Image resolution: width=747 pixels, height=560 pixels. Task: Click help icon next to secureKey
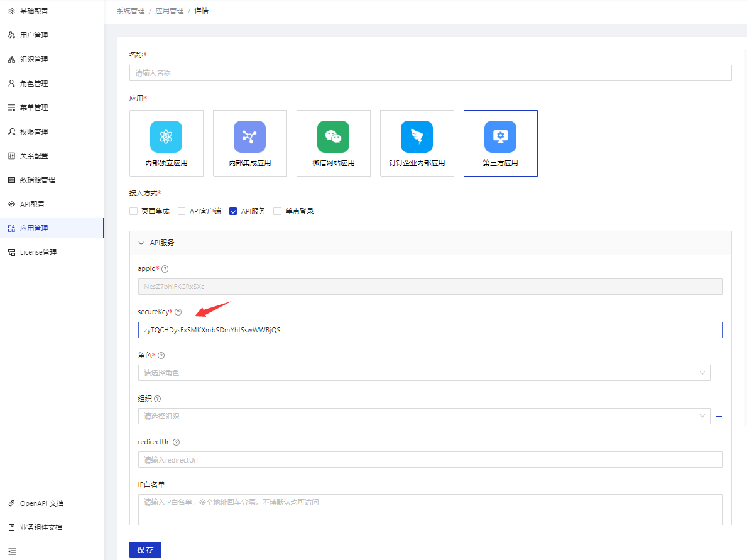point(178,312)
